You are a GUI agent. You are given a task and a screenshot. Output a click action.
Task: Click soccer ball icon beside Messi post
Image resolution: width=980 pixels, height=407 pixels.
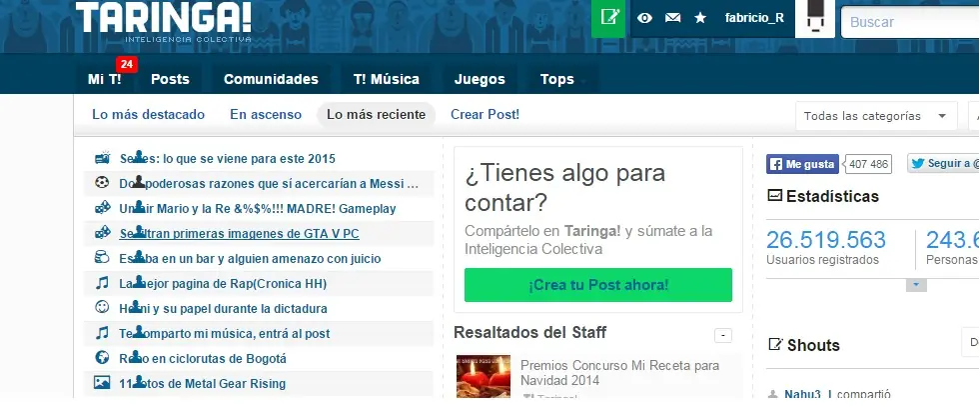pyautogui.click(x=102, y=183)
